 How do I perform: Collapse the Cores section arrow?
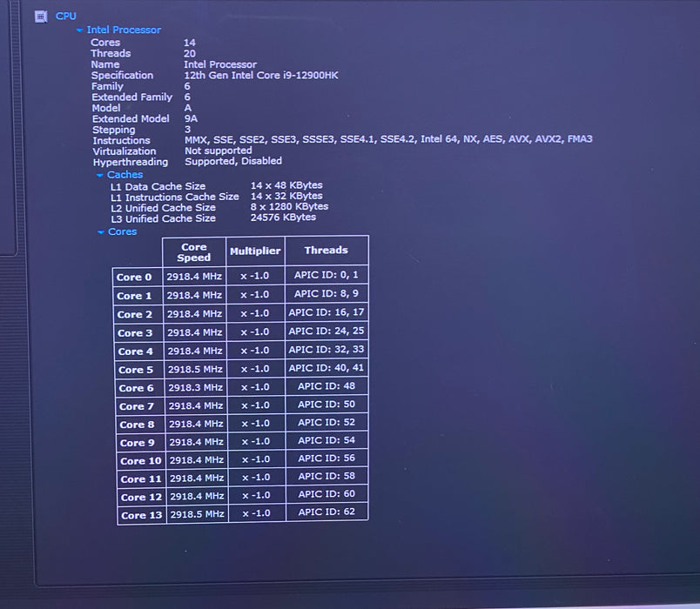pyautogui.click(x=101, y=232)
